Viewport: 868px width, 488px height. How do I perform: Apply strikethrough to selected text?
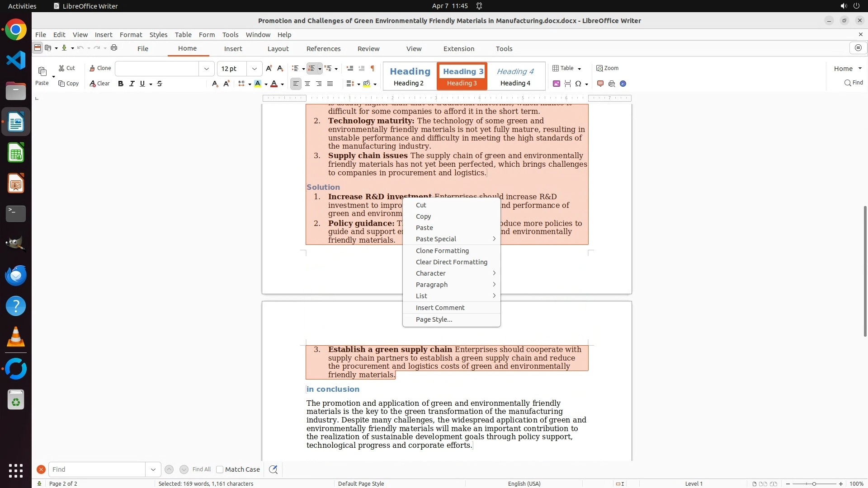(x=160, y=84)
